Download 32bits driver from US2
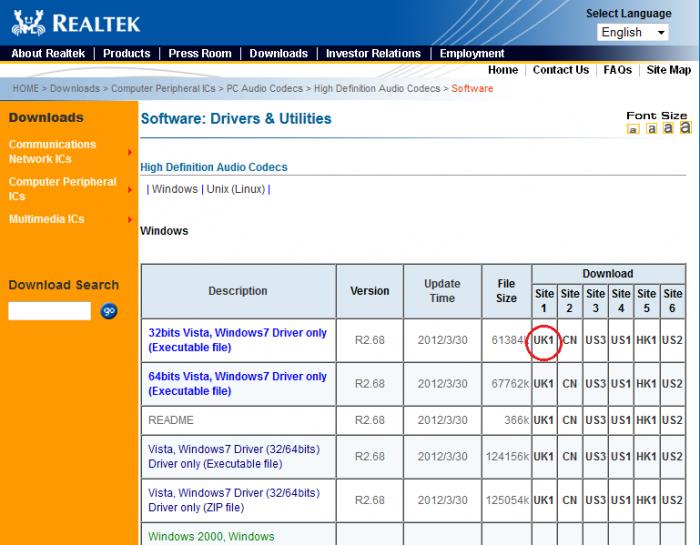700x545 pixels. [x=672, y=340]
